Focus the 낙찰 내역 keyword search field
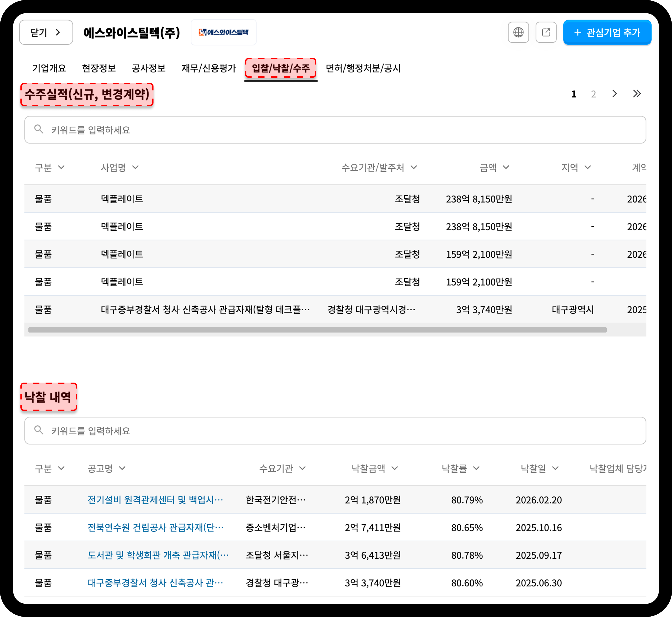 tap(335, 430)
